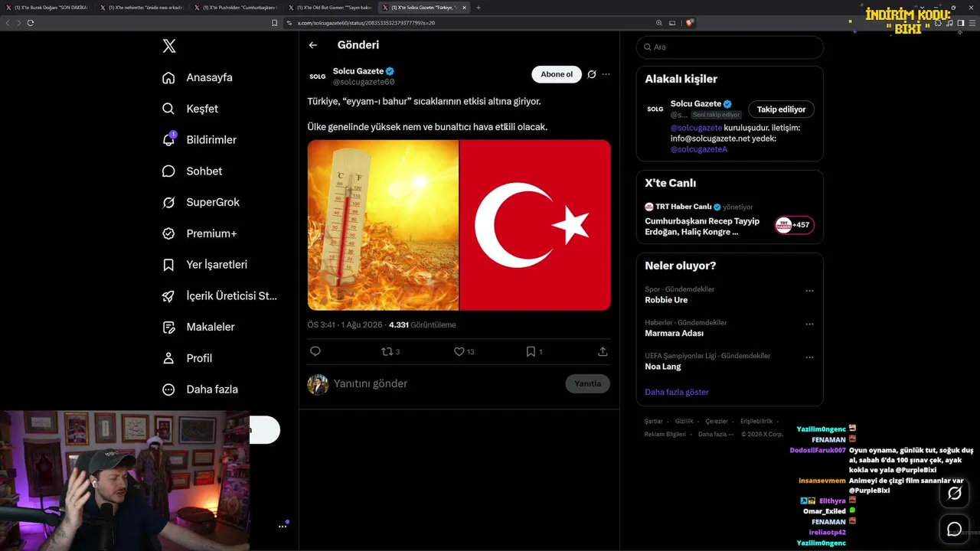Click the Abone ol subscribe button
980x551 pixels.
click(557, 74)
